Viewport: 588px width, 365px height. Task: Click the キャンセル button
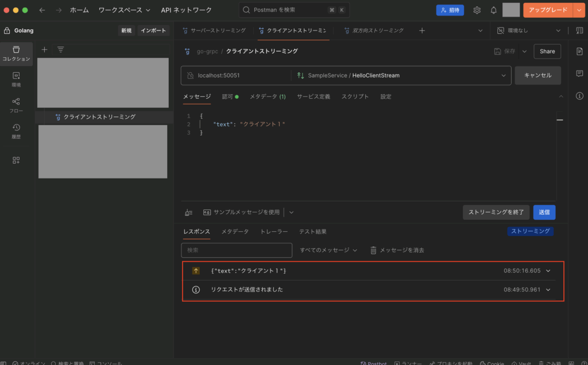point(537,75)
